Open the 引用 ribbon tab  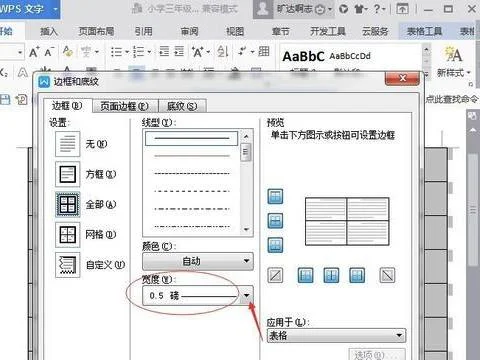click(x=144, y=31)
